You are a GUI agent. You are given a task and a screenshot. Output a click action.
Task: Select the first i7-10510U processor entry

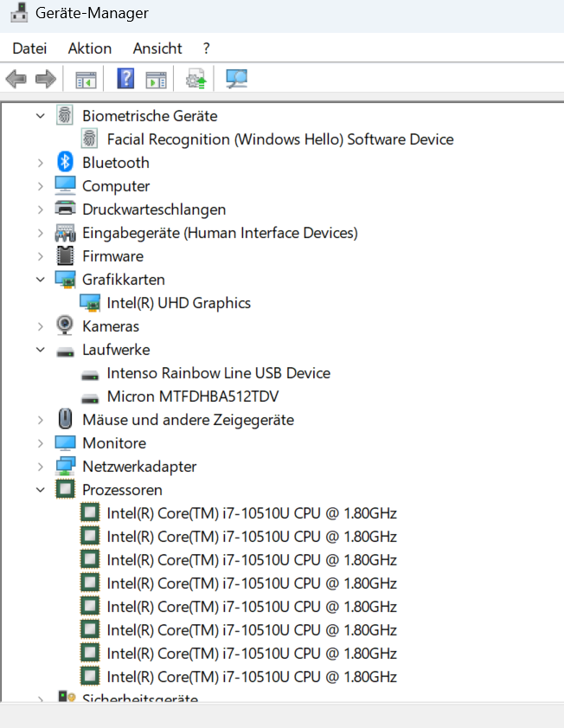(x=252, y=513)
